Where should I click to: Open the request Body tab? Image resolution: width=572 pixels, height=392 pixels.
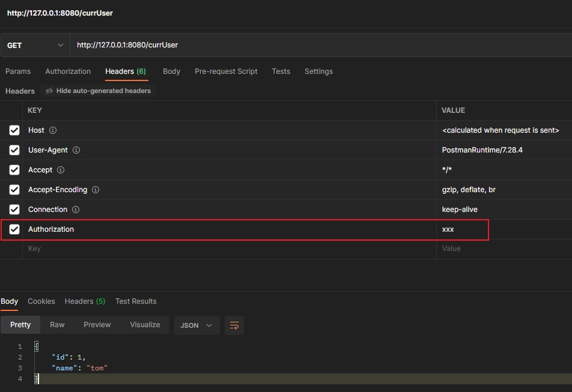pyautogui.click(x=171, y=71)
